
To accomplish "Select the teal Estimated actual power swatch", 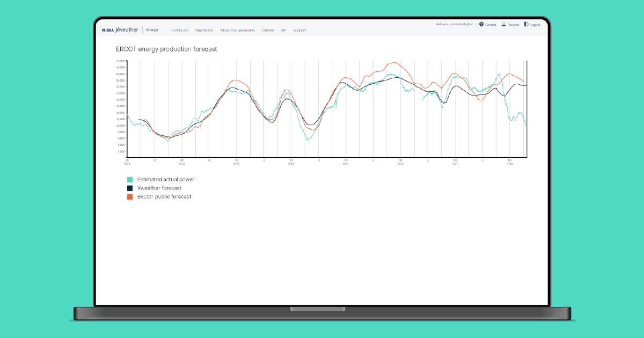I will click(129, 179).
